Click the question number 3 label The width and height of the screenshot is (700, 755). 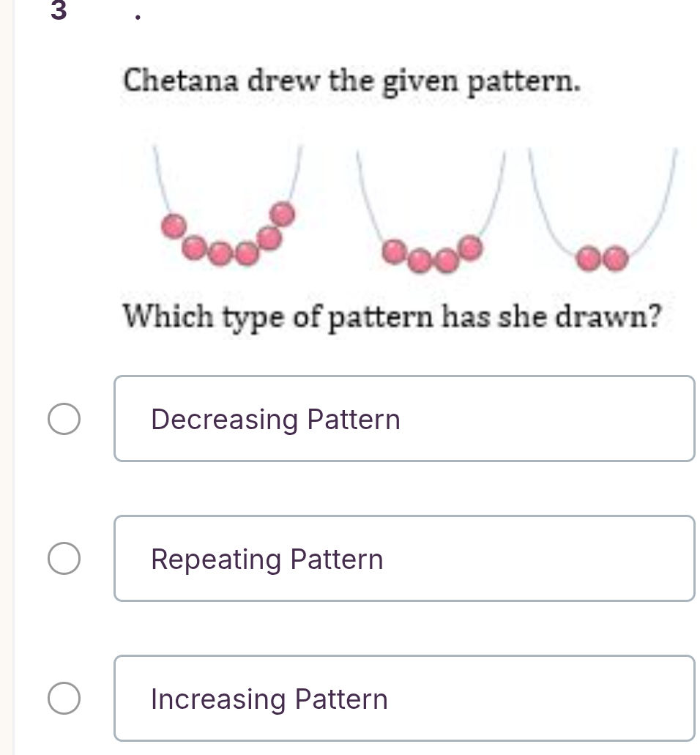(x=58, y=12)
